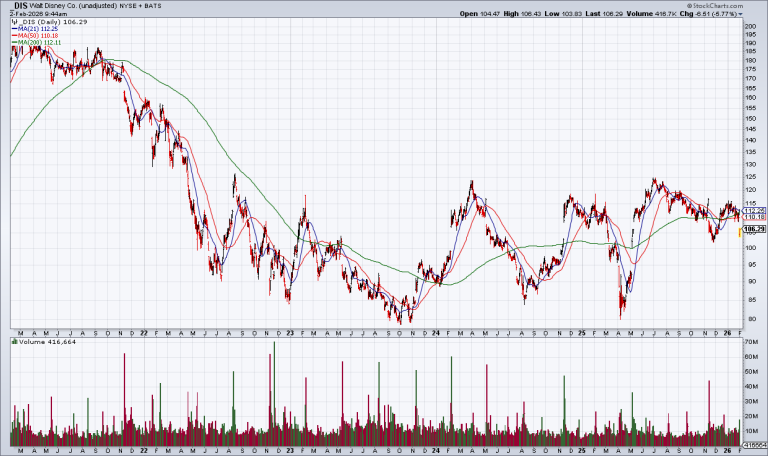Click the blue MA(21) legend line marker

(14, 28)
